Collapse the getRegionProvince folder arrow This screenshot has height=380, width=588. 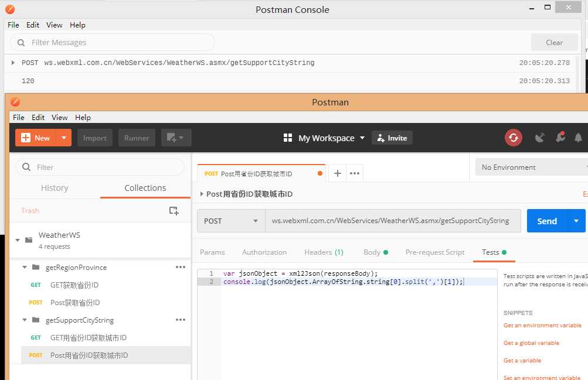pos(25,268)
